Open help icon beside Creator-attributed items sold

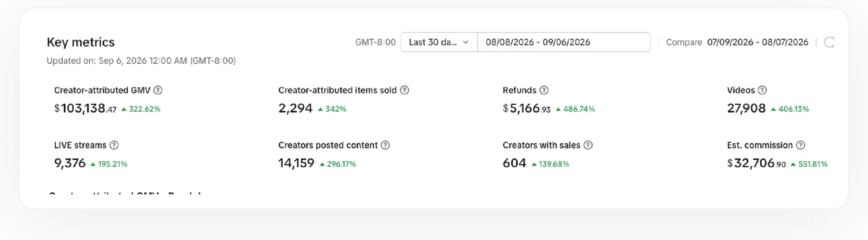404,90
